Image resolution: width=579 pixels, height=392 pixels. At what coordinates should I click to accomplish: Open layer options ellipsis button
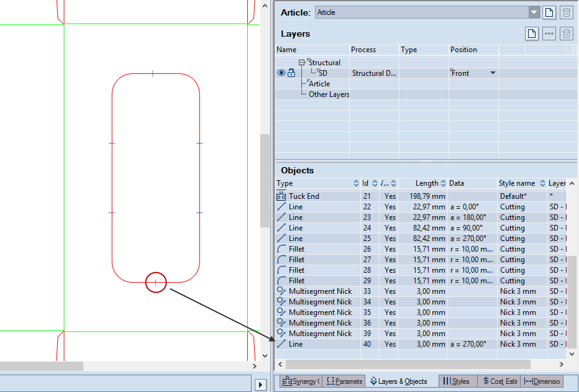[549, 34]
